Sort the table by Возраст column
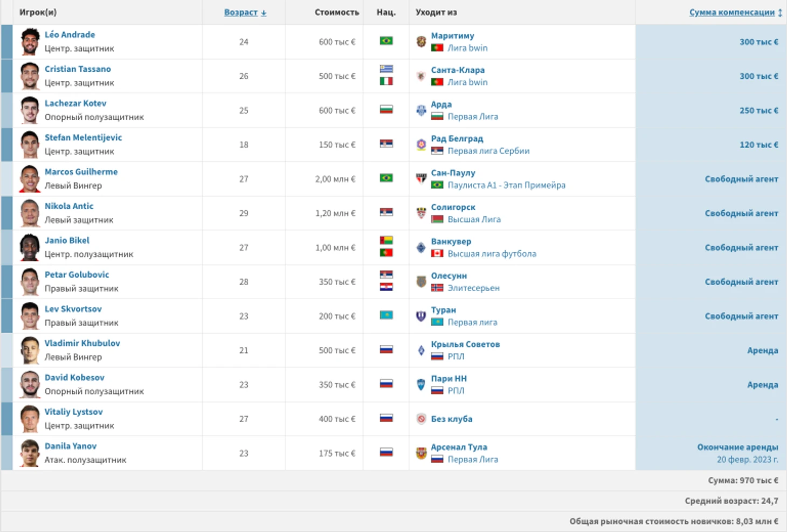 [x=245, y=12]
